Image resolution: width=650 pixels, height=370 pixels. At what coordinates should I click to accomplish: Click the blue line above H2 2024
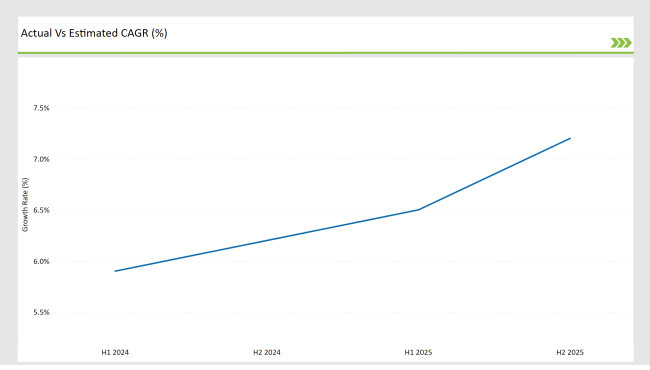click(267, 241)
